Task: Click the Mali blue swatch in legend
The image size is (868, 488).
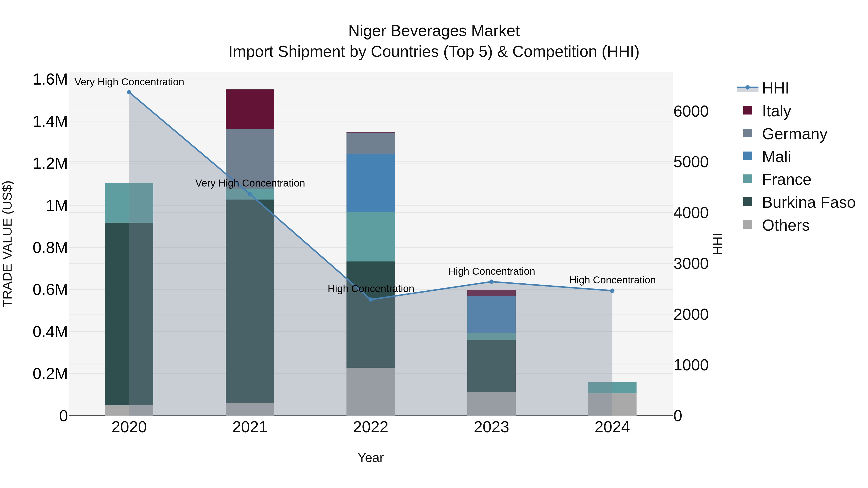Action: pyautogui.click(x=747, y=156)
